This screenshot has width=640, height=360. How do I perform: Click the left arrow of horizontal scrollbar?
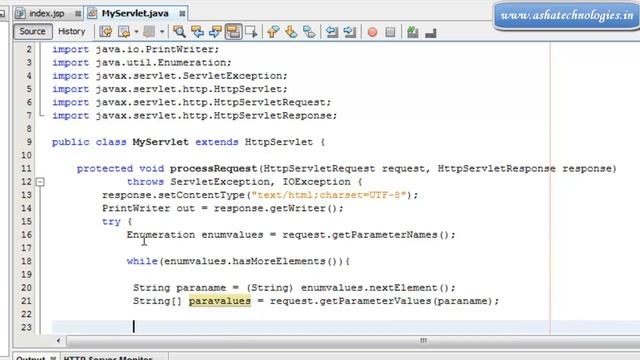coord(58,340)
